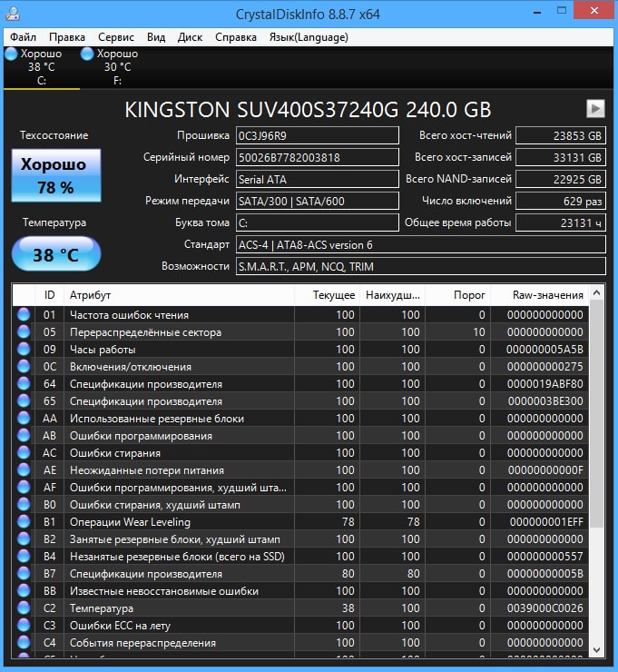This screenshot has width=618, height=672.
Task: Click status orb for ID 64 row
Action: (x=24, y=383)
